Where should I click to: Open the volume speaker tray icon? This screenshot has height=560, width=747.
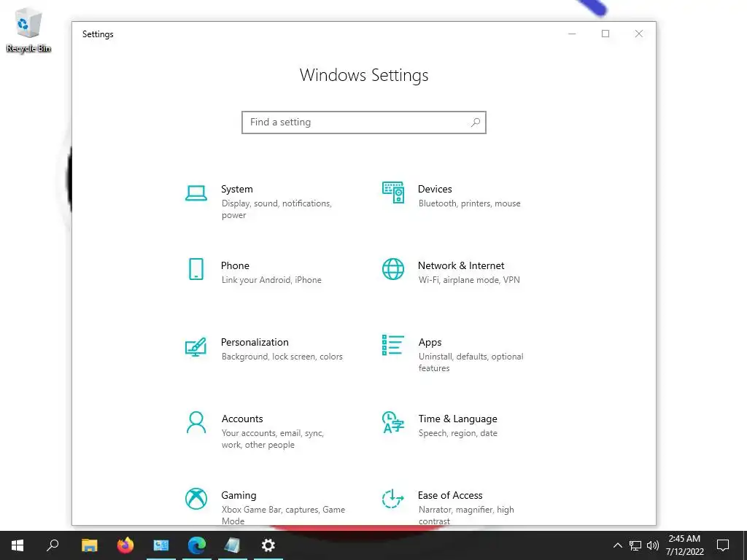(653, 545)
